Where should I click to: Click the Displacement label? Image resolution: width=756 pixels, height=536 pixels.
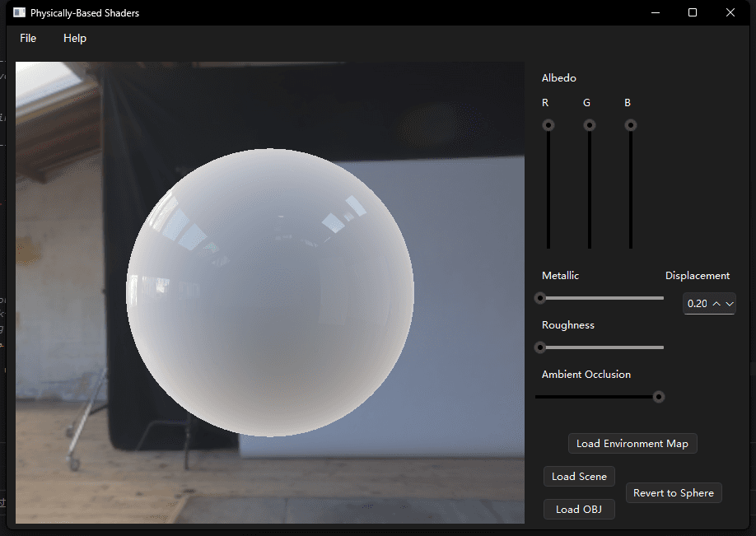tap(698, 276)
